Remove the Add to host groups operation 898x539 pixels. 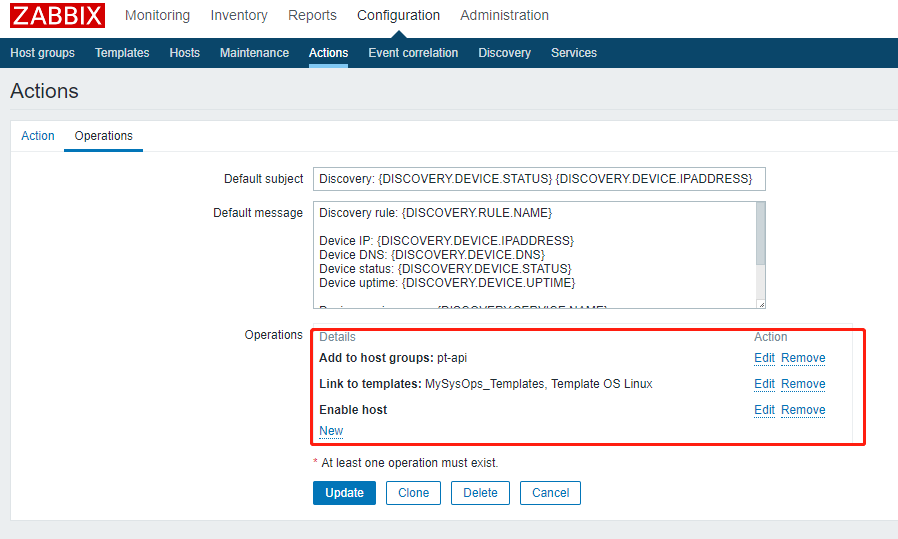803,358
